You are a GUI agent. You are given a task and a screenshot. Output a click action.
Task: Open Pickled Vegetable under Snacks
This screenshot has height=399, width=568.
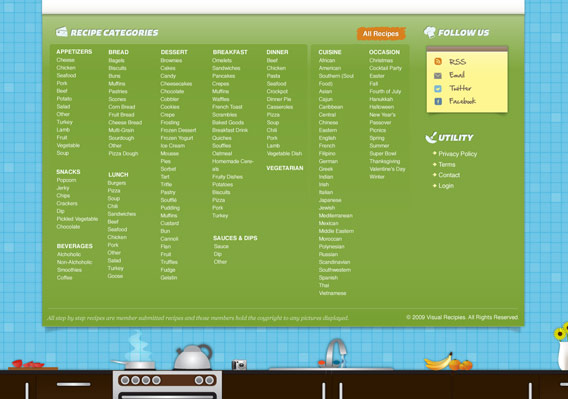(77, 219)
